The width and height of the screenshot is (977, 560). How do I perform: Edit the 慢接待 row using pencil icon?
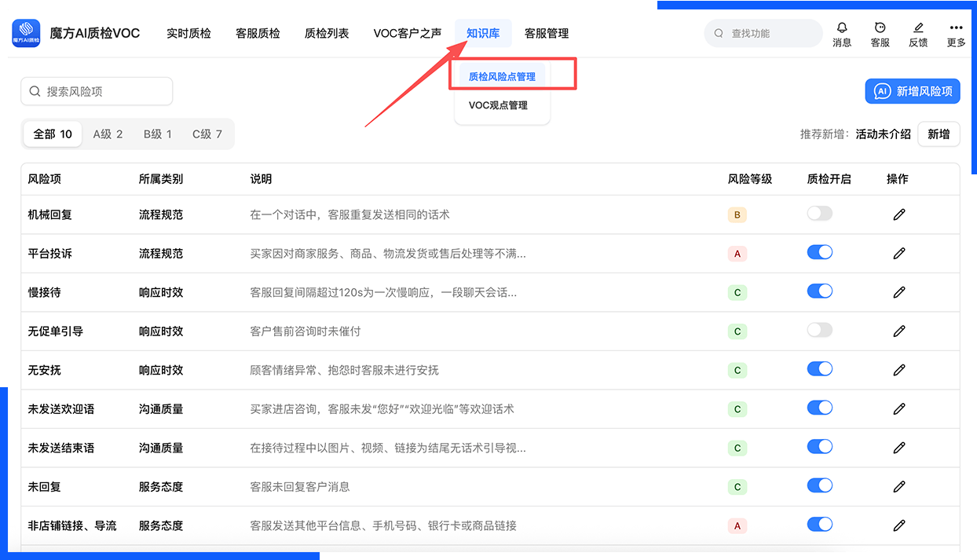tap(898, 291)
